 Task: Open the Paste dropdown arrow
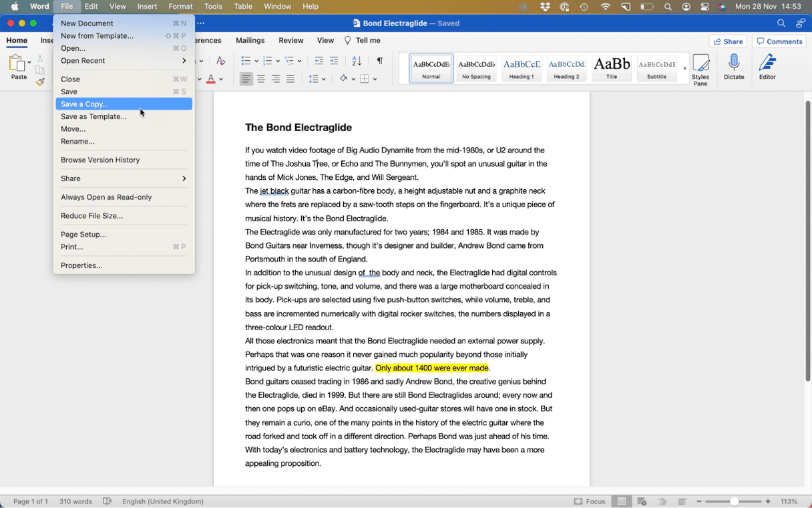[x=30, y=62]
